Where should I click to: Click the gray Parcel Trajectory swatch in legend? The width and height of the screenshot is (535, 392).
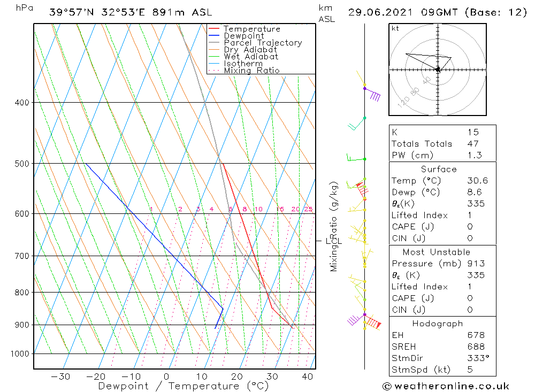click(x=213, y=42)
